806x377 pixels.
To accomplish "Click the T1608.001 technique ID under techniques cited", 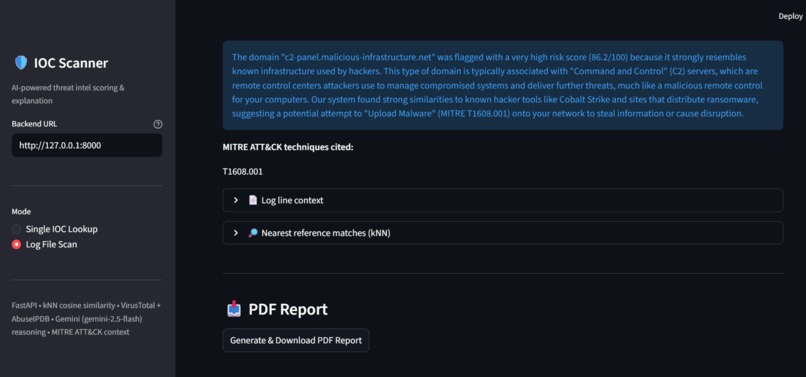I will 243,172.
